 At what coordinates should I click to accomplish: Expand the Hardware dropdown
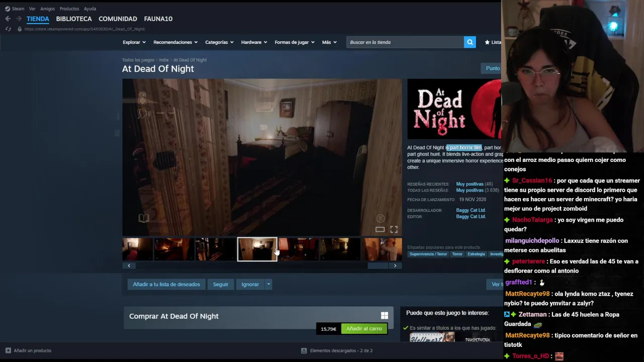click(x=254, y=42)
